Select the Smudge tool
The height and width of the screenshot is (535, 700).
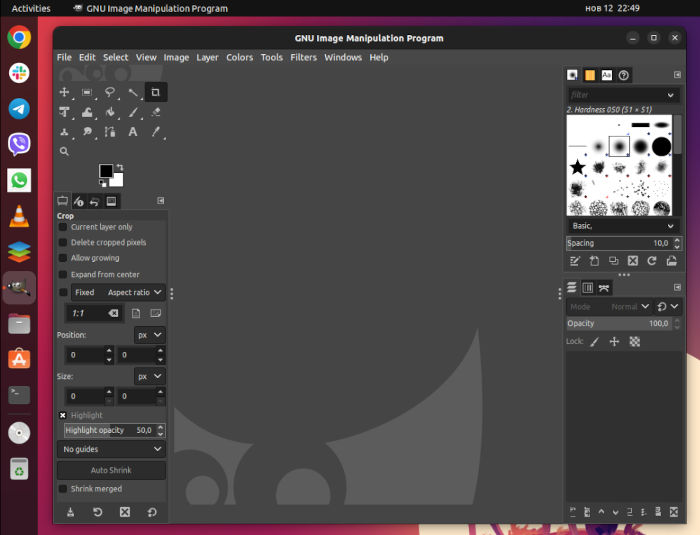(x=87, y=132)
